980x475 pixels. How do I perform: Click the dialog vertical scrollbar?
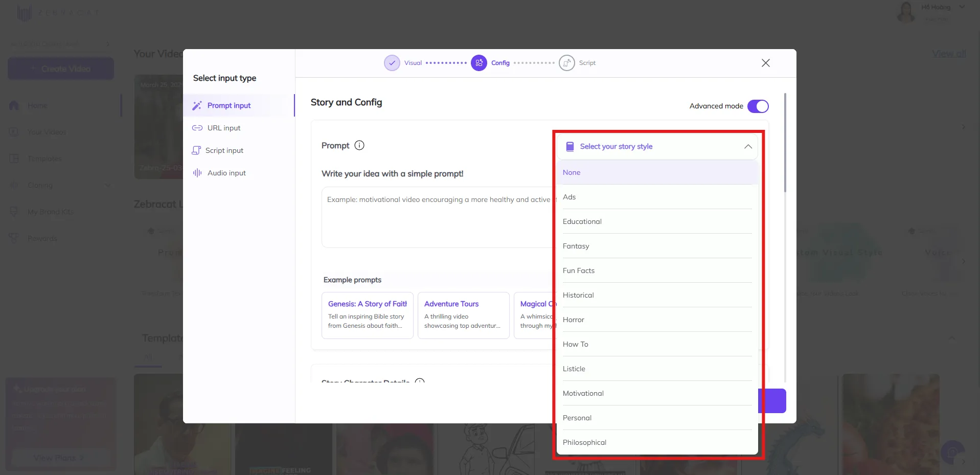(785, 143)
